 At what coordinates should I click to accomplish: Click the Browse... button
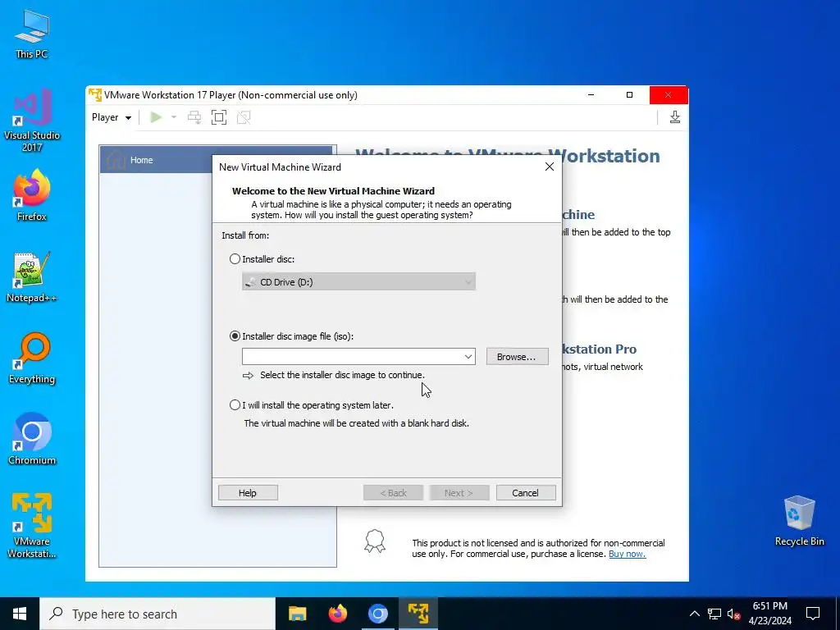point(517,357)
